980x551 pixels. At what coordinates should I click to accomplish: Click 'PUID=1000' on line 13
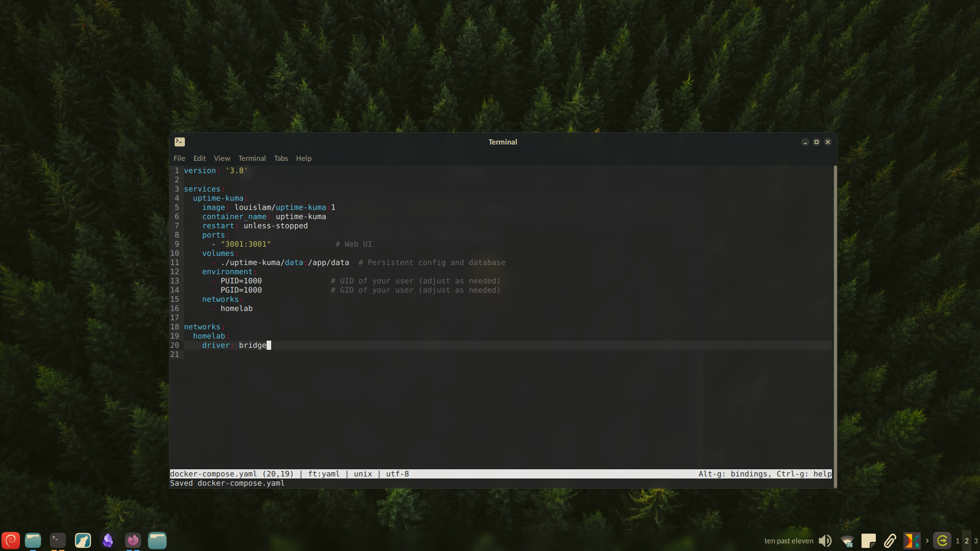(x=241, y=281)
